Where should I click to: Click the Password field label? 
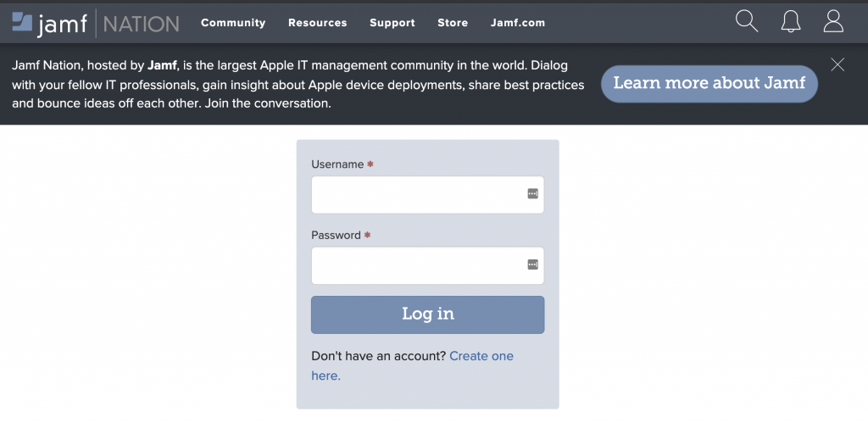pyautogui.click(x=336, y=235)
